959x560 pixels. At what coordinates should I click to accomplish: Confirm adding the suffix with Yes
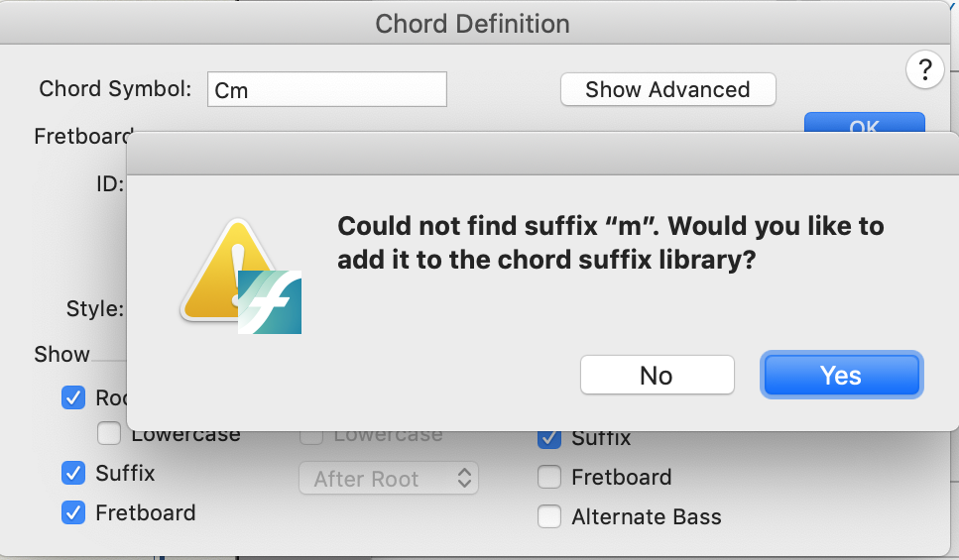click(x=841, y=376)
